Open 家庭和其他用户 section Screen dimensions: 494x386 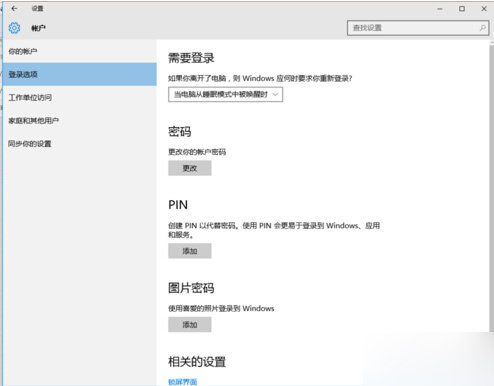tap(79, 121)
